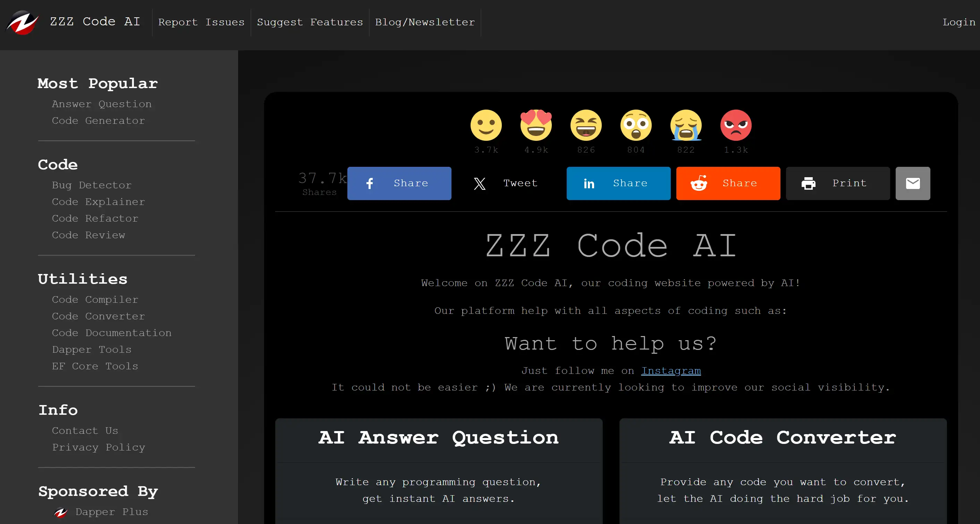Click the Dapper Plus sponsor logo icon
Viewport: 980px width, 524px height.
click(x=60, y=512)
